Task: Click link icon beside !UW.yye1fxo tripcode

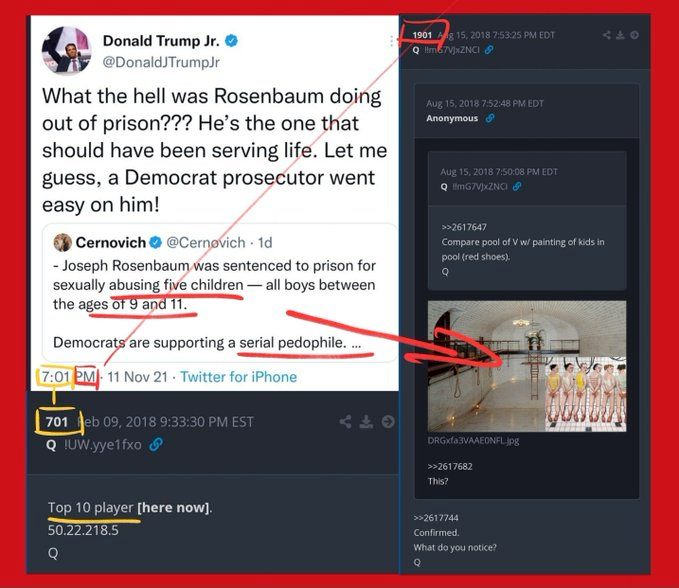Action: (x=155, y=444)
